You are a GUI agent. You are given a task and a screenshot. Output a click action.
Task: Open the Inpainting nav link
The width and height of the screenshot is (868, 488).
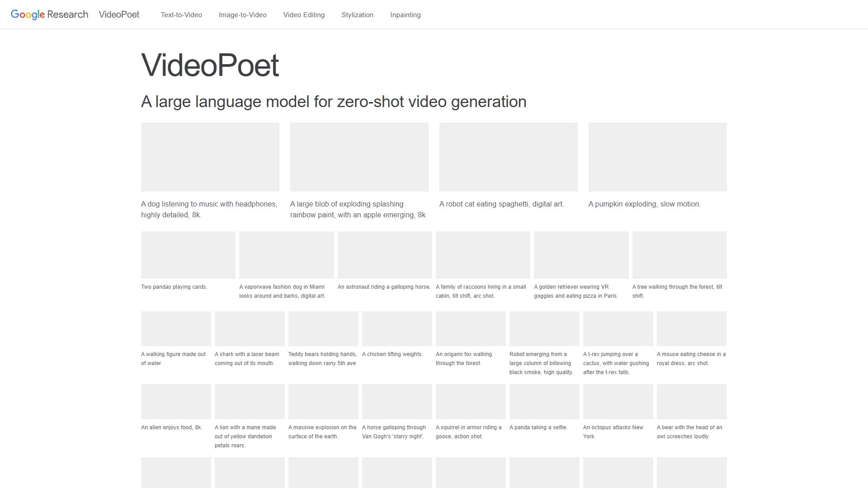click(x=406, y=15)
